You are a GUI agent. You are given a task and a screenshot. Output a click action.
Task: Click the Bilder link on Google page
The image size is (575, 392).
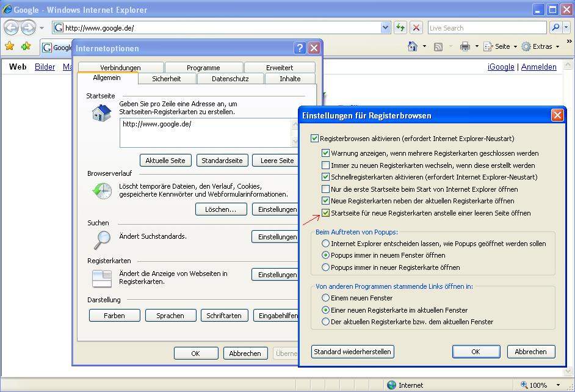point(45,67)
